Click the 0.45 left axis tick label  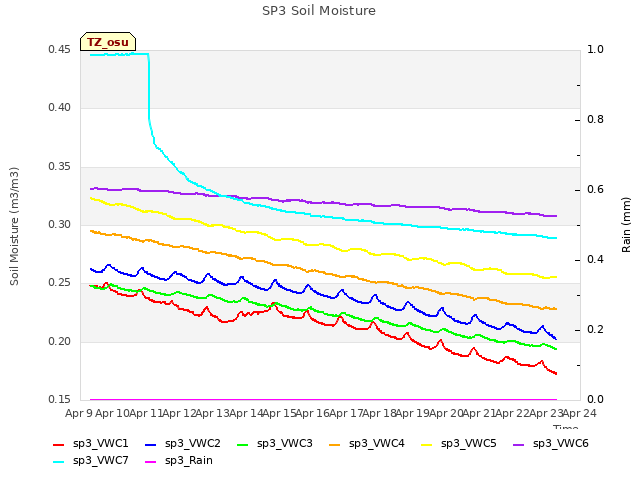coord(60,49)
